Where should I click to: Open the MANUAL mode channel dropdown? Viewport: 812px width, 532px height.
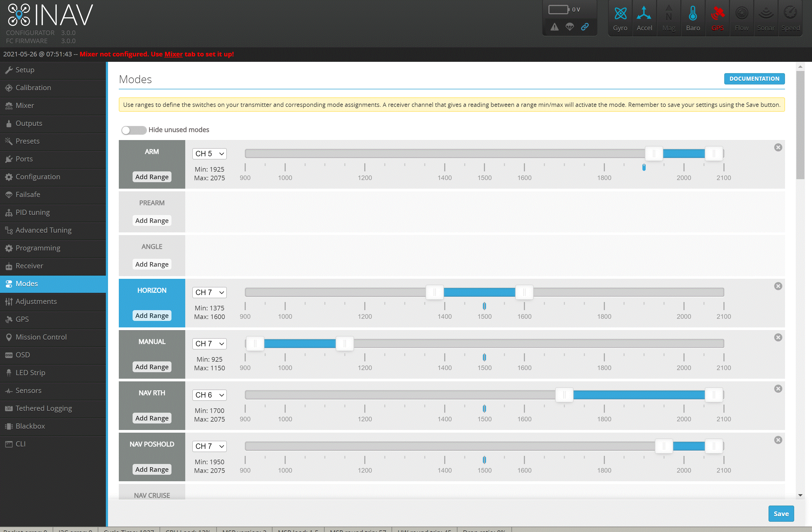click(x=209, y=343)
